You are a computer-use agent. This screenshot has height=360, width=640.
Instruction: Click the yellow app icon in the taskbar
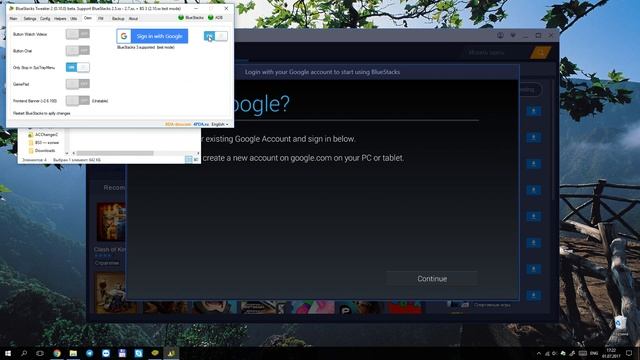[x=155, y=353]
